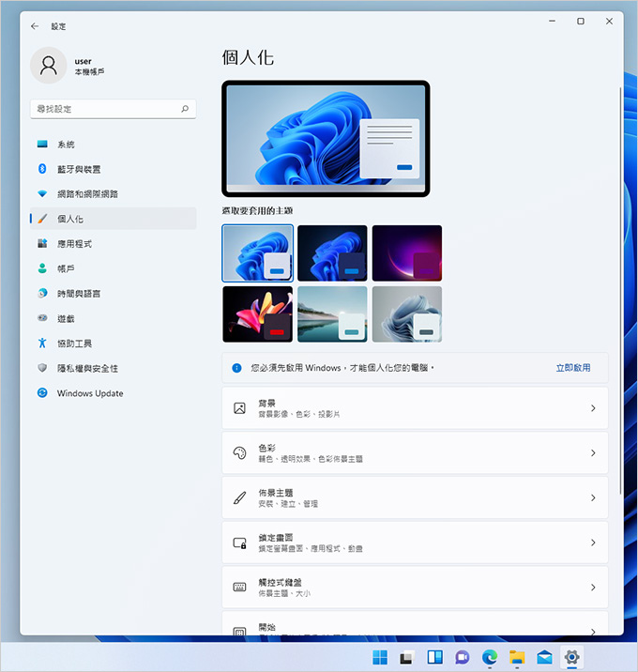Click the accessibility figure icon beside 協助工具
Viewport: 638px width, 672px height.
tap(42, 343)
